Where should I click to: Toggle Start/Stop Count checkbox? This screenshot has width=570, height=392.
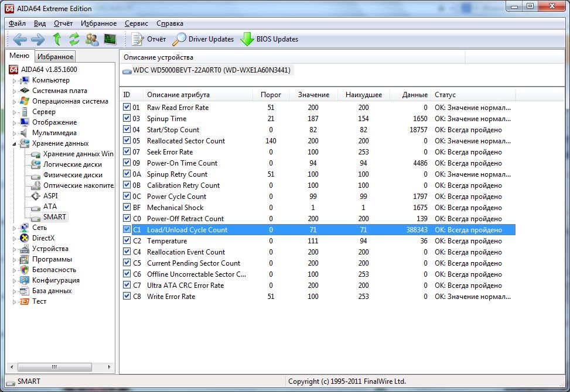click(127, 129)
